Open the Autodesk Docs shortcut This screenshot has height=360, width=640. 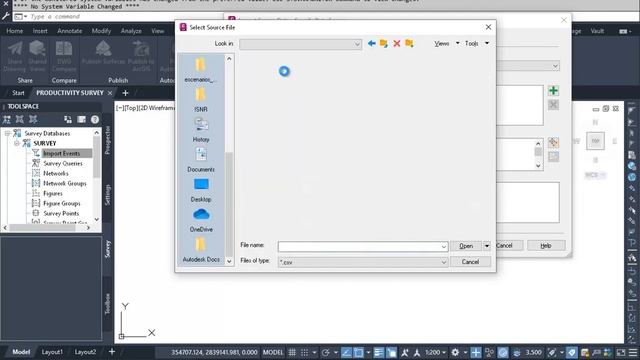pyautogui.click(x=200, y=250)
